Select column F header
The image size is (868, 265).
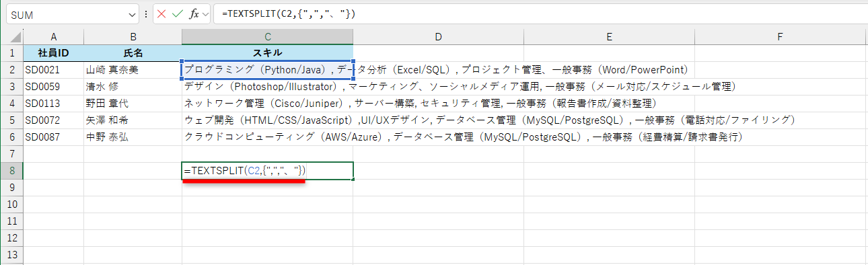coord(781,37)
